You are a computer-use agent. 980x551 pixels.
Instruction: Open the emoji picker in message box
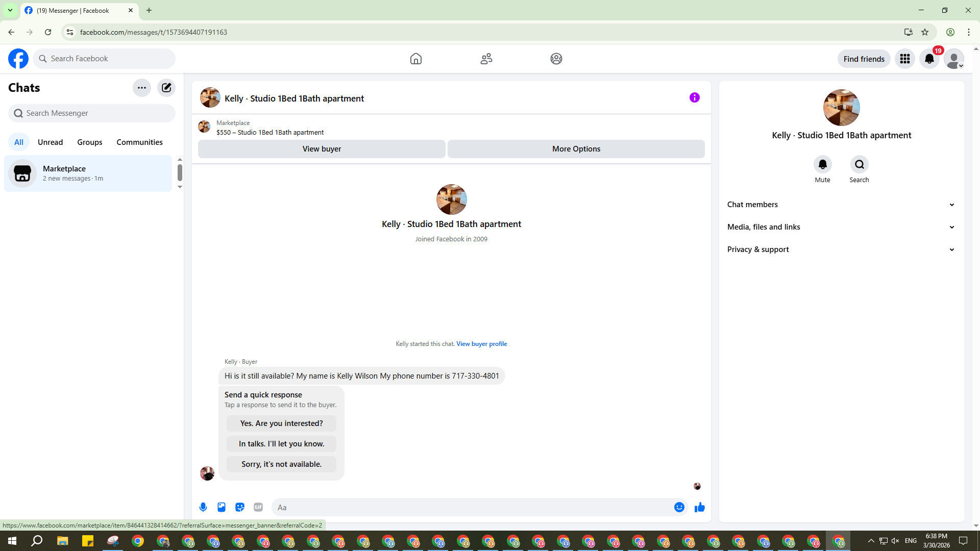click(x=679, y=507)
